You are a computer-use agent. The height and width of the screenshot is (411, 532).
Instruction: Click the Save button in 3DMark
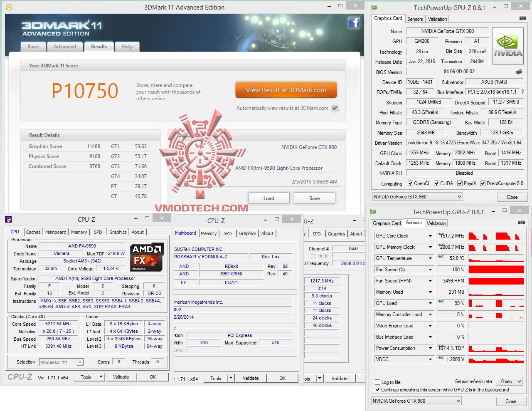(315, 198)
